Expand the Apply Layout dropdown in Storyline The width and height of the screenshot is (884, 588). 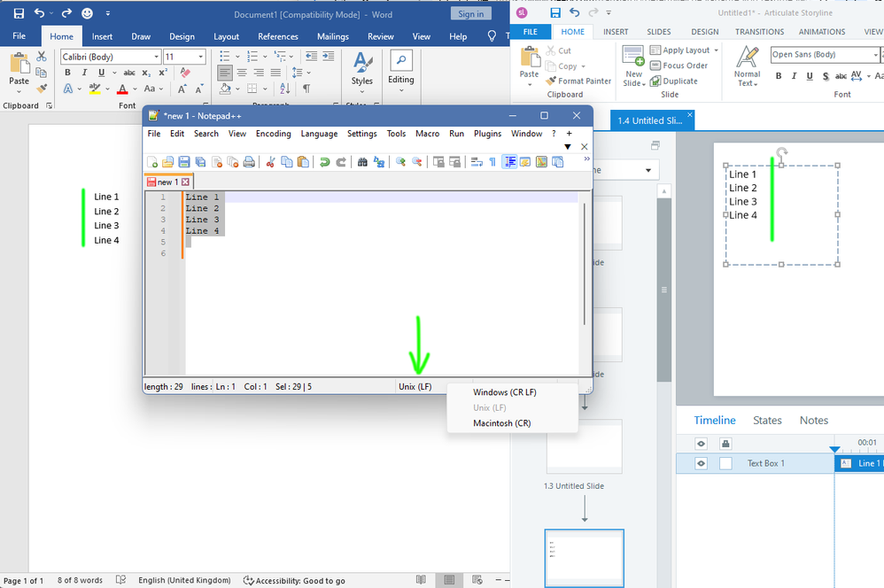(716, 50)
